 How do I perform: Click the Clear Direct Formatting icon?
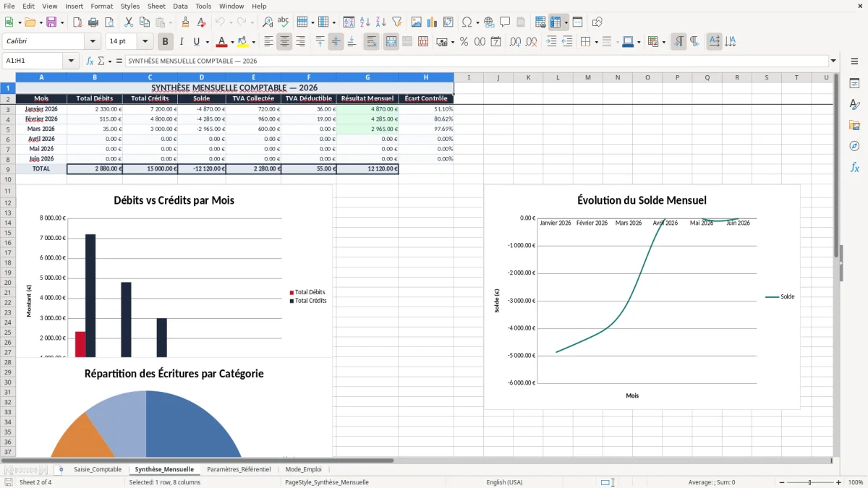click(x=200, y=22)
